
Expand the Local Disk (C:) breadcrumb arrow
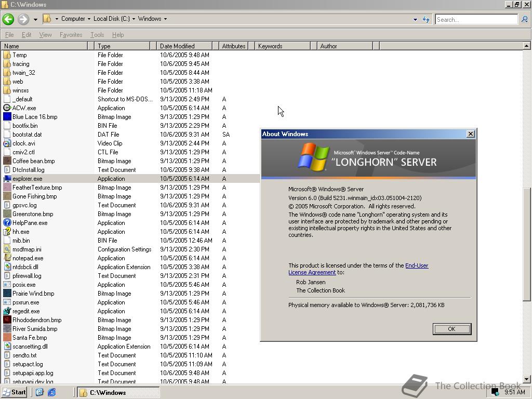tap(134, 19)
